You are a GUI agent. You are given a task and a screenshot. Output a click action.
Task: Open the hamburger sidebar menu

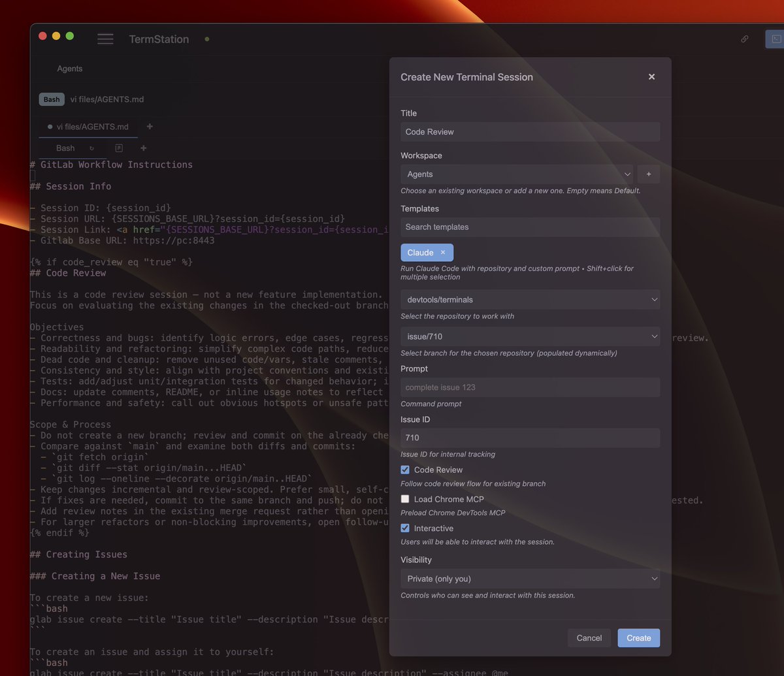[105, 39]
